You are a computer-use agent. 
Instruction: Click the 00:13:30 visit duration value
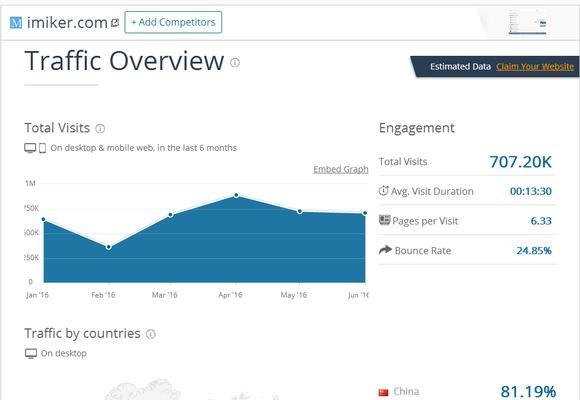coord(530,191)
